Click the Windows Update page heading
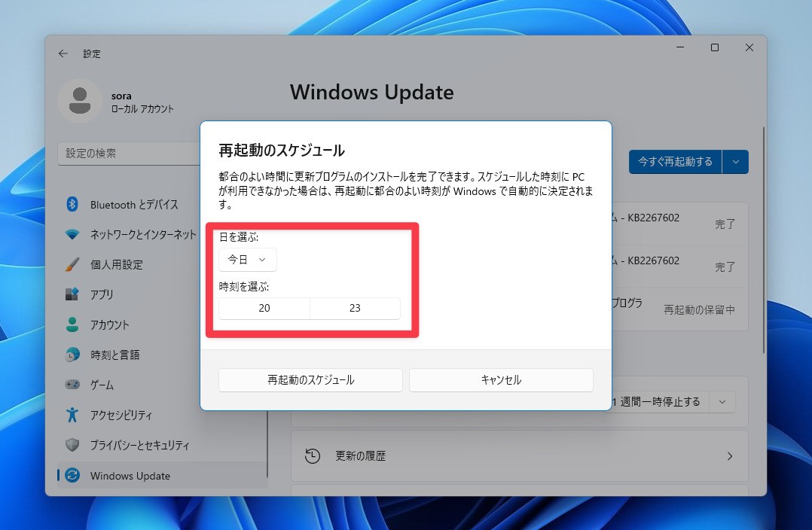812x530 pixels. pyautogui.click(x=372, y=92)
